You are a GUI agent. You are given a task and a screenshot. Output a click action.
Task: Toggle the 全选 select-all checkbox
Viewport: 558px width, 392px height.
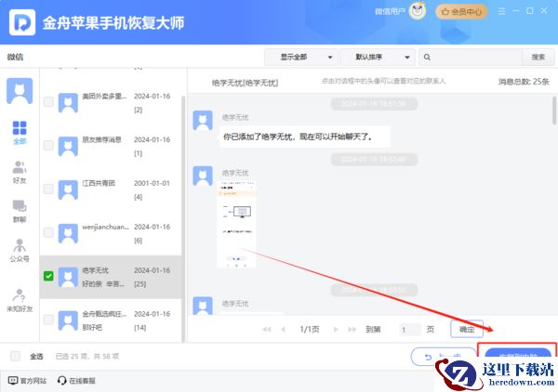click(15, 356)
